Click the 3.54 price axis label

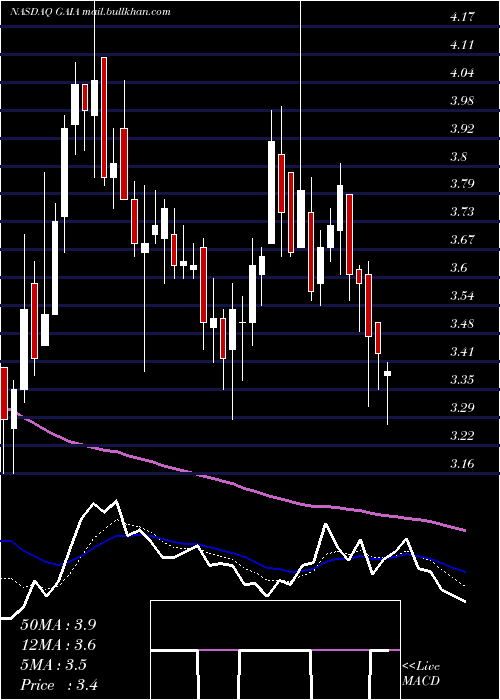pyautogui.click(x=463, y=296)
